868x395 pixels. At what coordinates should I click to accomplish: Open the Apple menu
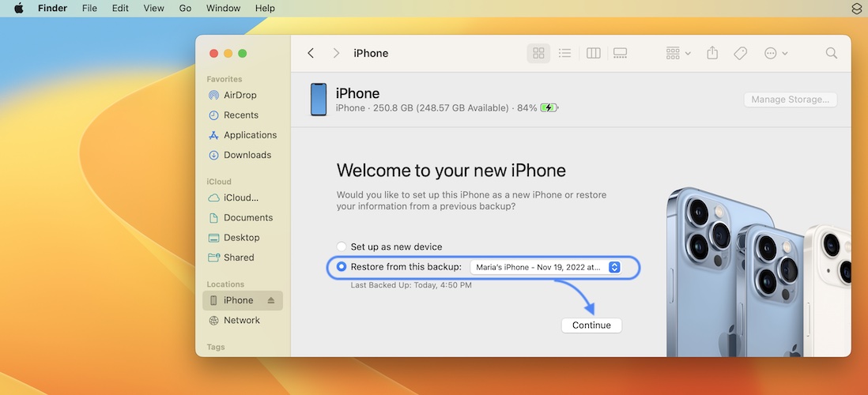pos(19,9)
